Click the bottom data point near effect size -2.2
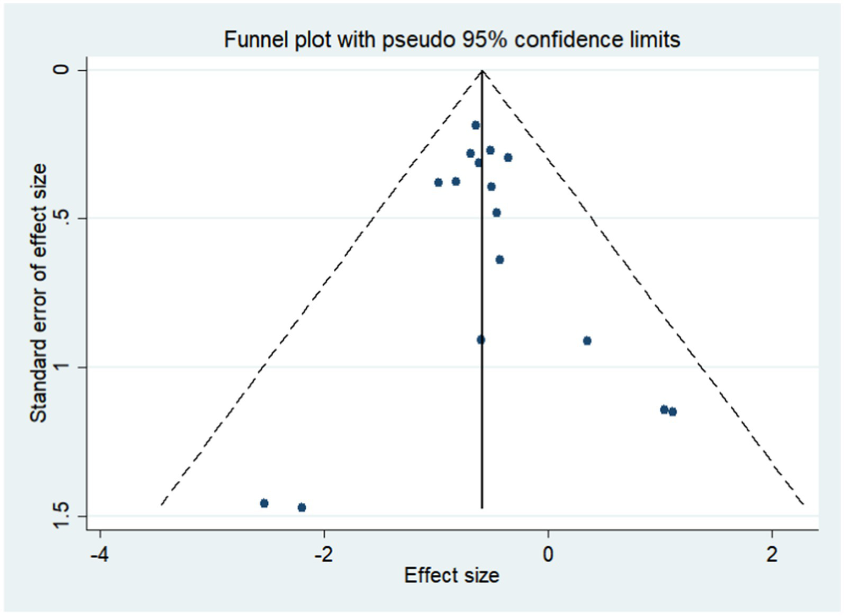844x616 pixels. [x=301, y=507]
